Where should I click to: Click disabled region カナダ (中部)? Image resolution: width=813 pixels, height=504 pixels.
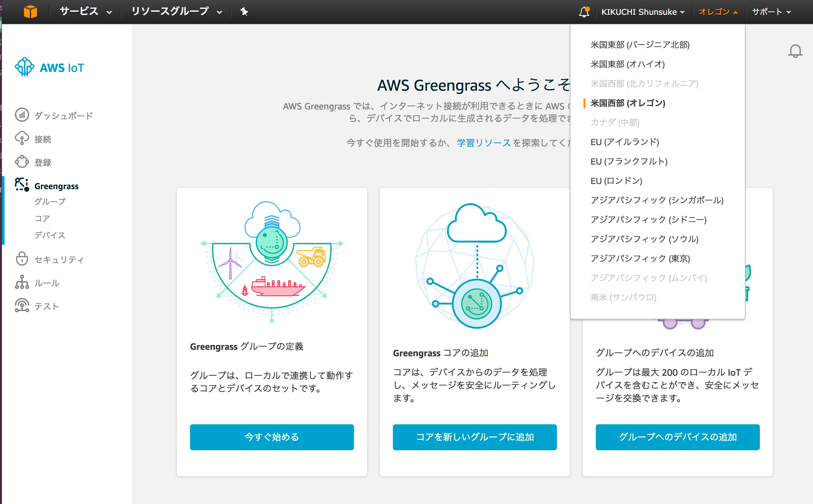point(615,122)
